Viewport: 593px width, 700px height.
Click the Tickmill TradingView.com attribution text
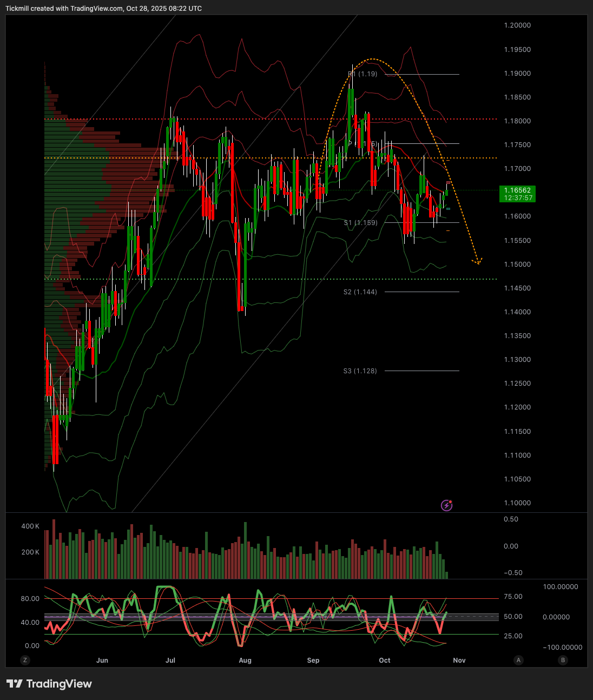coord(104,9)
